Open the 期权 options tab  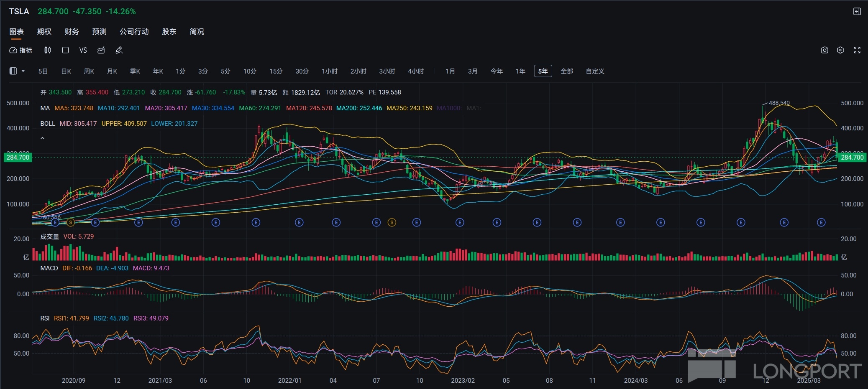(x=44, y=32)
